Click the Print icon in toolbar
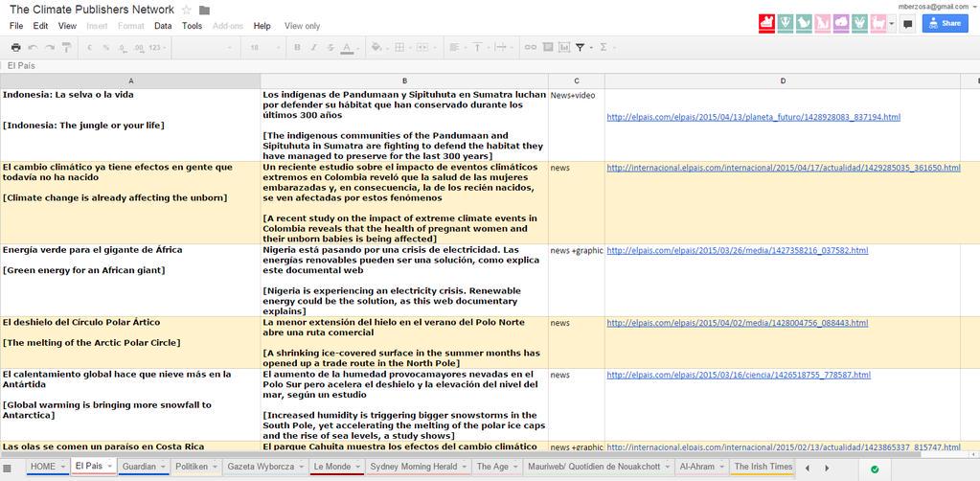 [x=15, y=47]
